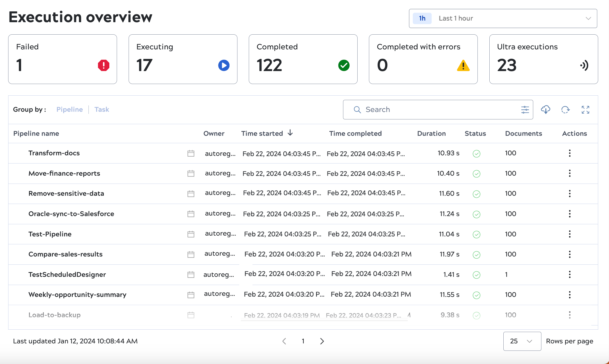Screen dimensions: 609x364
Task: Click calendar icon beside Move-finance-reports
Action: tap(191, 174)
